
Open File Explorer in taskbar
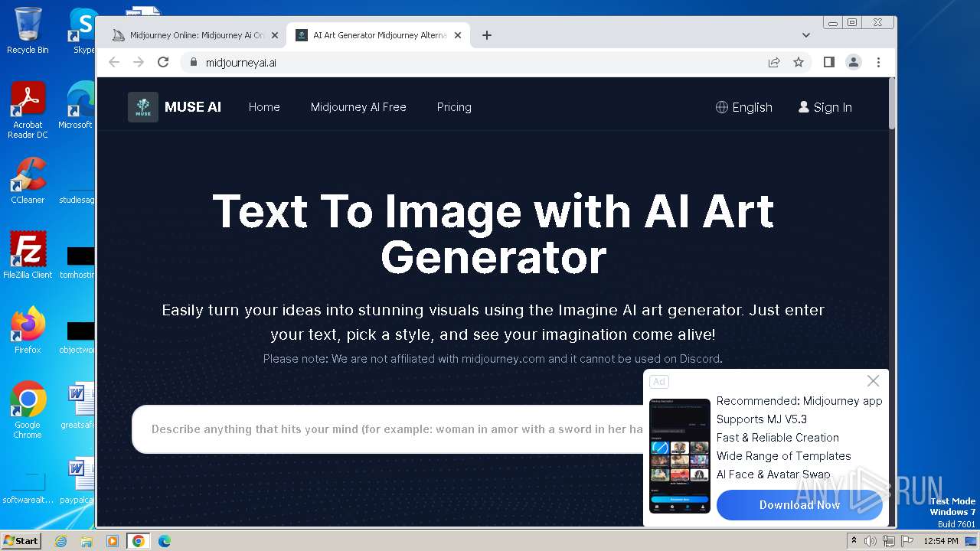(87, 541)
